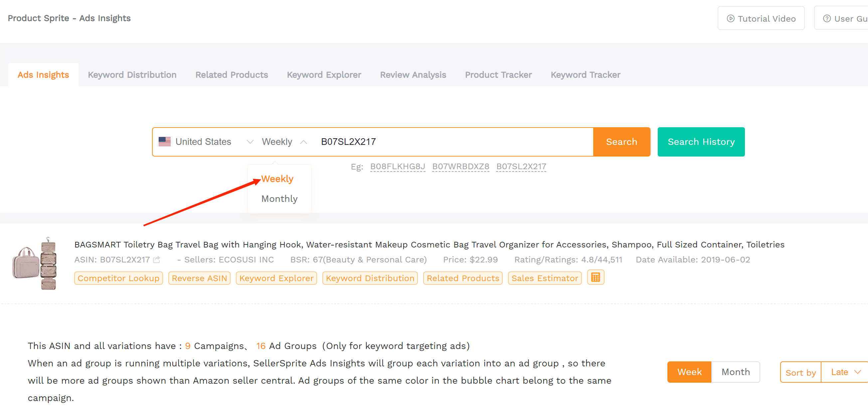Click the external link icon beside ASIN B07SL2X217

(157, 259)
